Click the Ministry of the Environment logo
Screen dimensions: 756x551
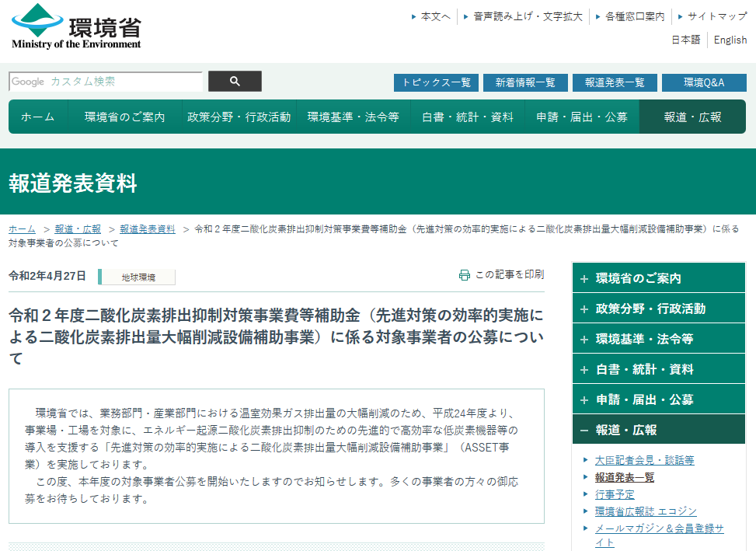click(76, 27)
